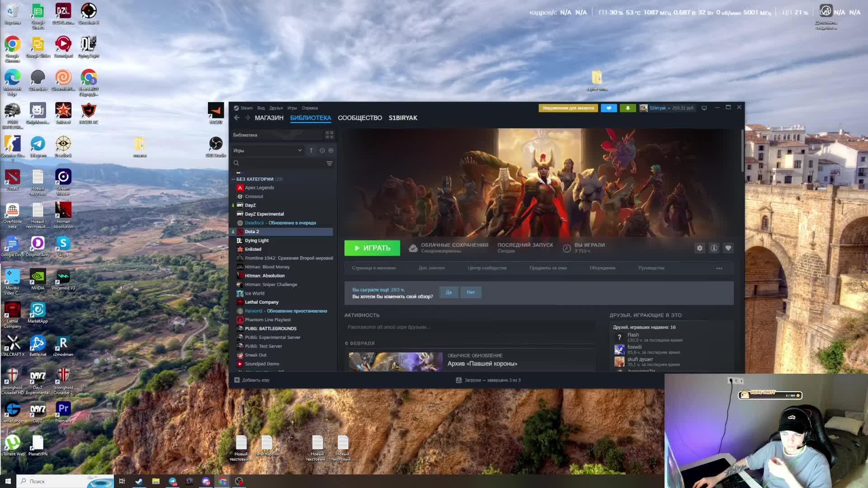Image resolution: width=868 pixels, height=488 pixels.
Task: Open the Игры library filter dropdown
Action: pyautogui.click(x=268, y=150)
